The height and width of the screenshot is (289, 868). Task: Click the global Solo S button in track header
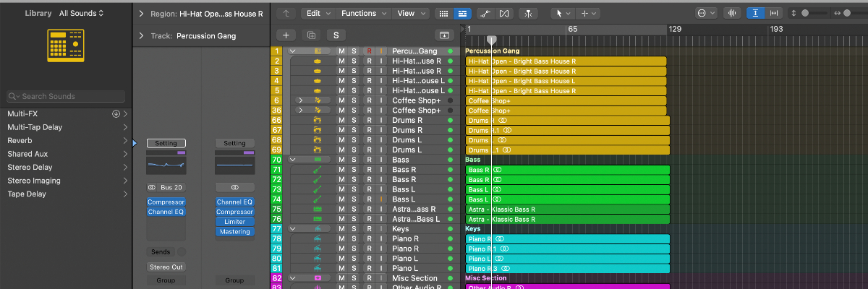click(x=336, y=35)
